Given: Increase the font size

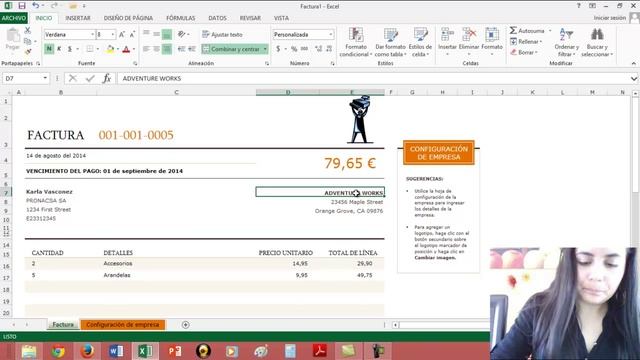Looking at the screenshot, I should coord(122,35).
